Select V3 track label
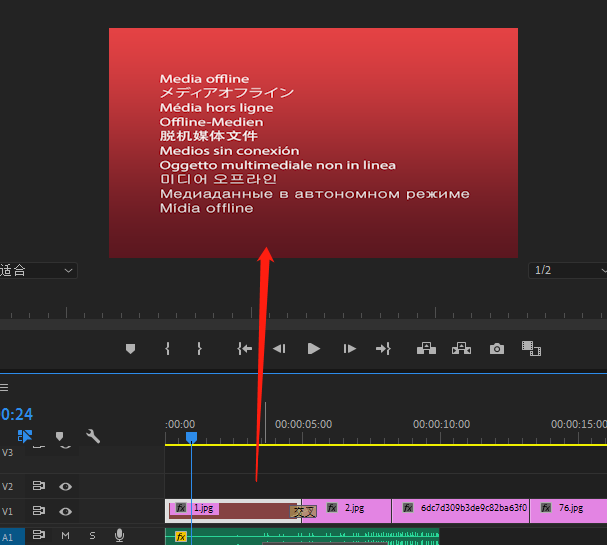Image resolution: width=607 pixels, height=545 pixels. tap(7, 452)
